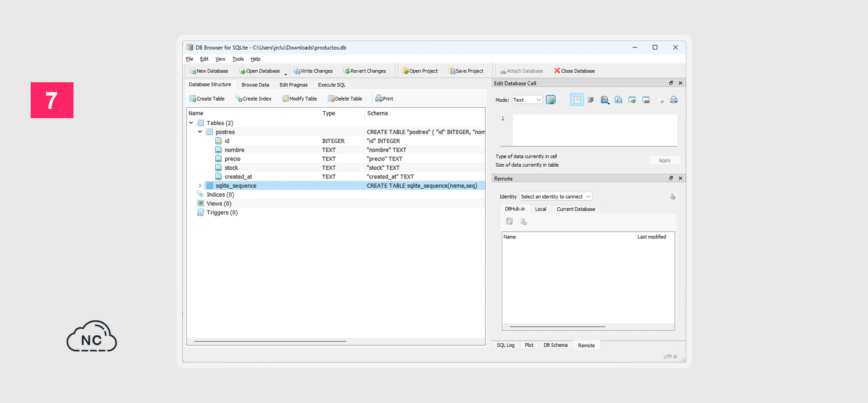Switch to the SQL Log bottom tab
This screenshot has height=403, width=868.
(x=506, y=345)
